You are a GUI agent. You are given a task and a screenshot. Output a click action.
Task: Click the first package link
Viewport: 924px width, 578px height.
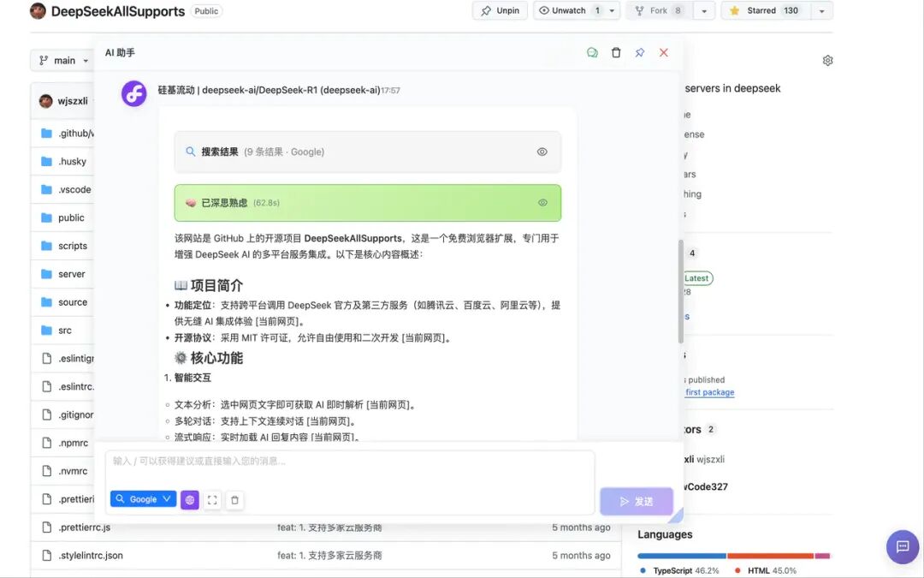[709, 392]
